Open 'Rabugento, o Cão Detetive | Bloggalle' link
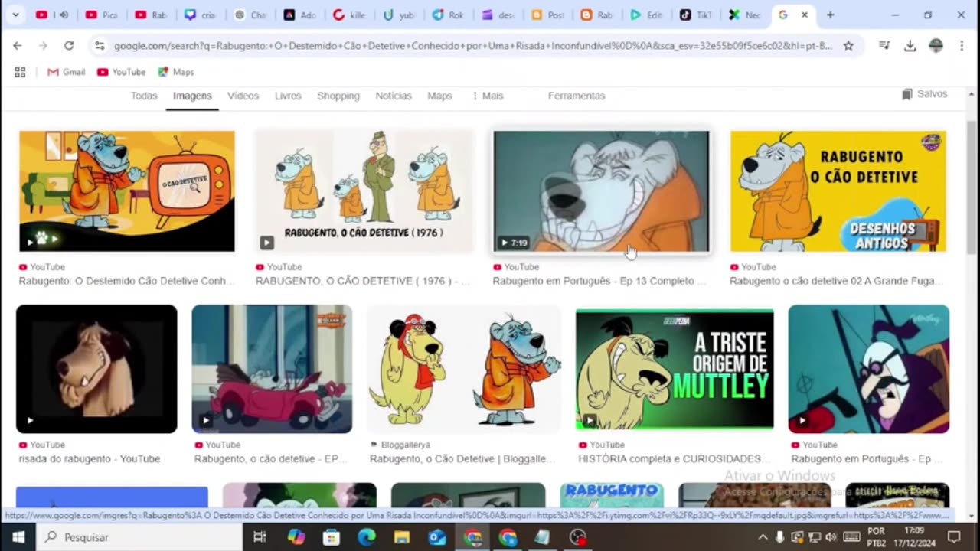The height and width of the screenshot is (551, 980). pyautogui.click(x=462, y=459)
